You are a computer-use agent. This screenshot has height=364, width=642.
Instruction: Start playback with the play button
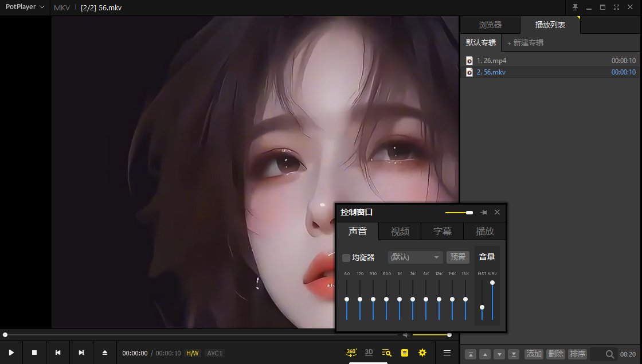tap(11, 353)
